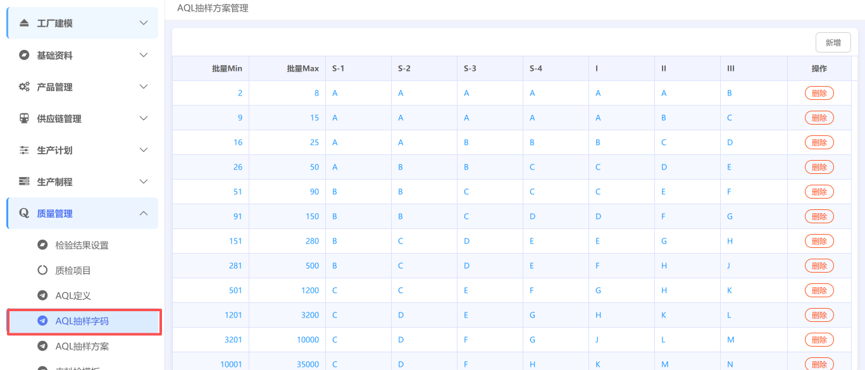This screenshot has width=865, height=370.
Task: Select AQL抽样字码 submenu item
Action: [84, 321]
